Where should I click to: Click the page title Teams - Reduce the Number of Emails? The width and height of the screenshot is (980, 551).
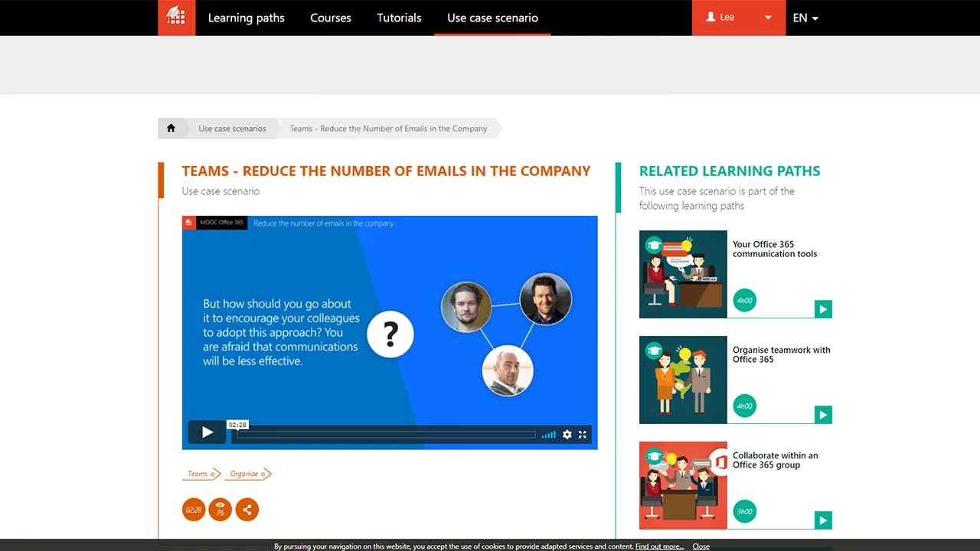tap(386, 171)
